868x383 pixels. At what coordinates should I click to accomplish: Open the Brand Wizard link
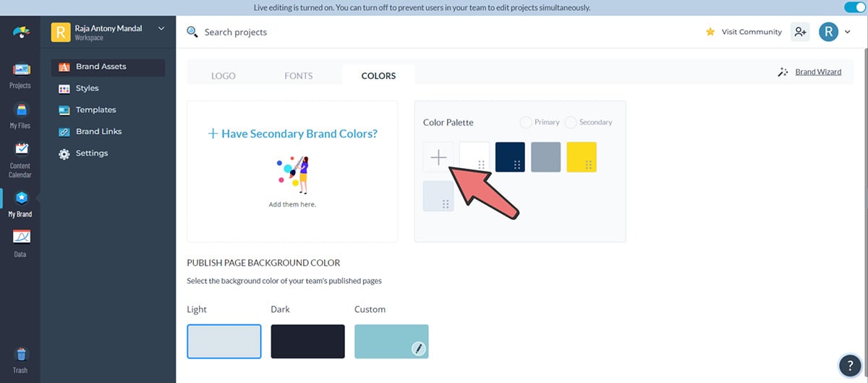817,72
